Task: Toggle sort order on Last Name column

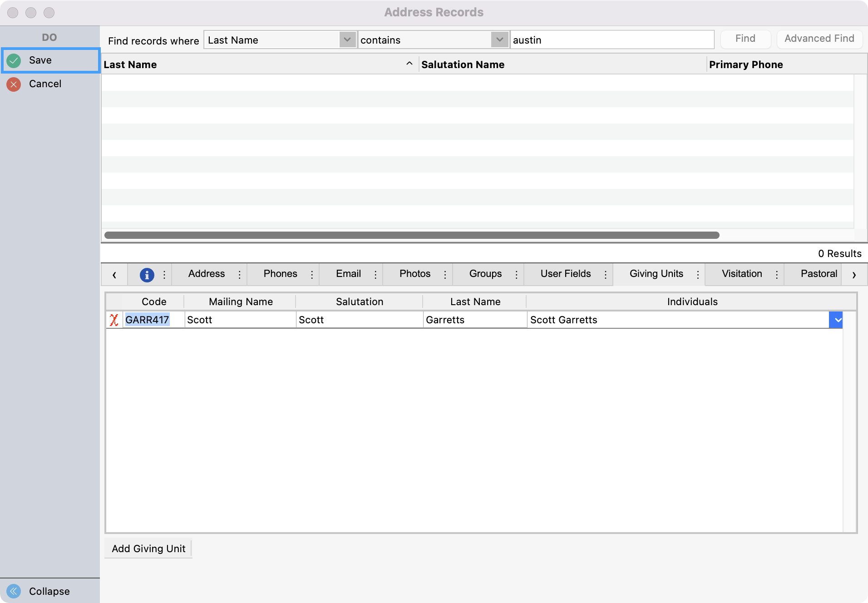Action: [409, 64]
